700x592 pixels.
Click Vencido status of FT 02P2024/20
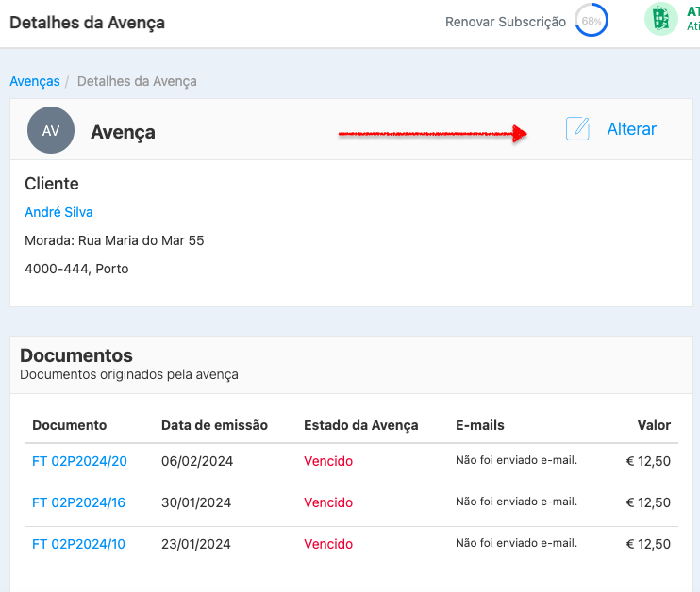coord(328,461)
